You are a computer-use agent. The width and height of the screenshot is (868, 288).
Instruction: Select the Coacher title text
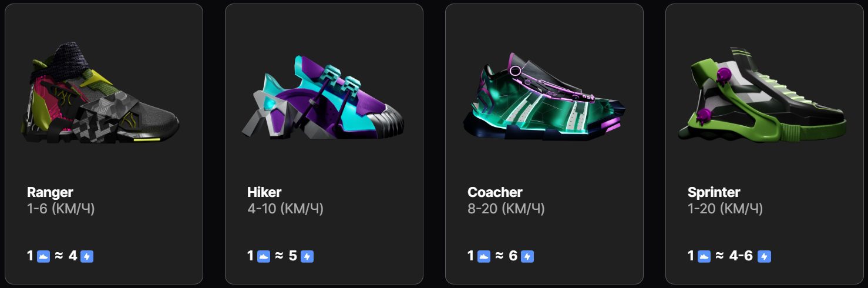(495, 192)
